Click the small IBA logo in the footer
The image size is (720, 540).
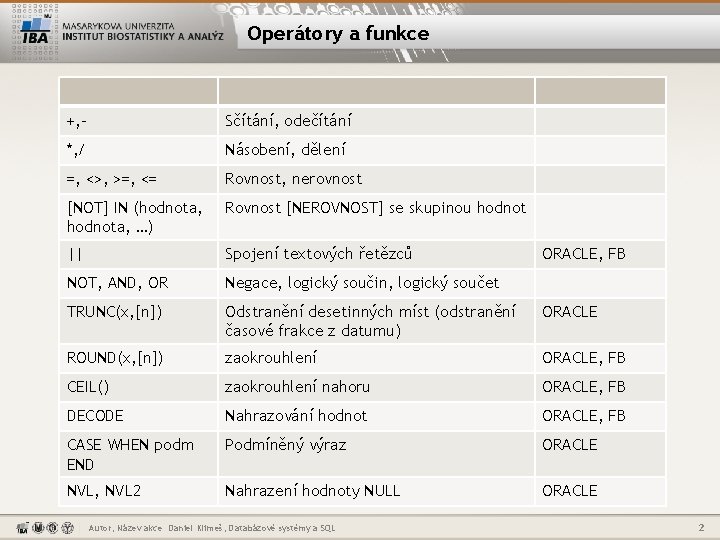click(22, 528)
